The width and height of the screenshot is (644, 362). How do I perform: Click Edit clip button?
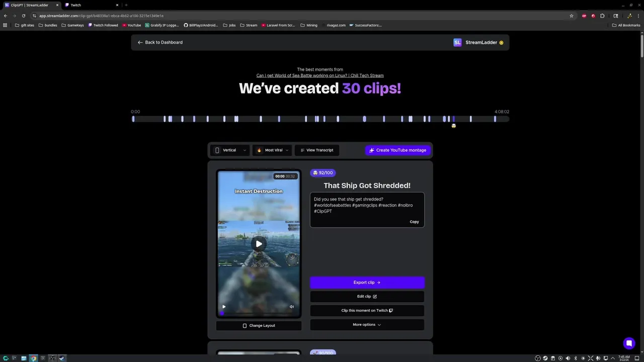(x=367, y=296)
